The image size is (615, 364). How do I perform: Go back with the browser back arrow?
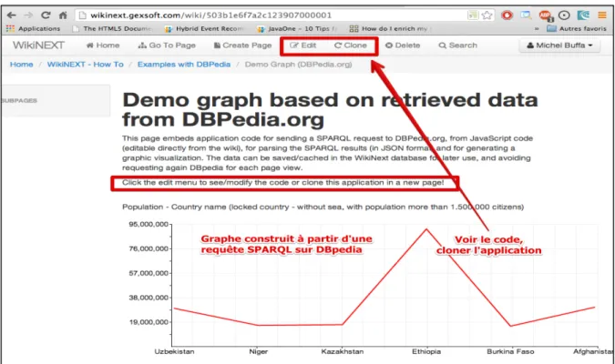tap(11, 15)
